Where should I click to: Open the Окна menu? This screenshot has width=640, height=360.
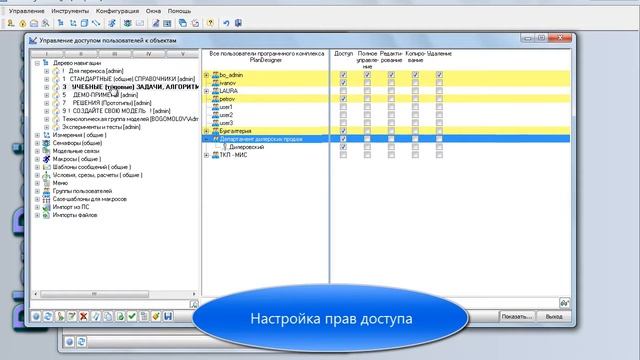(153, 11)
